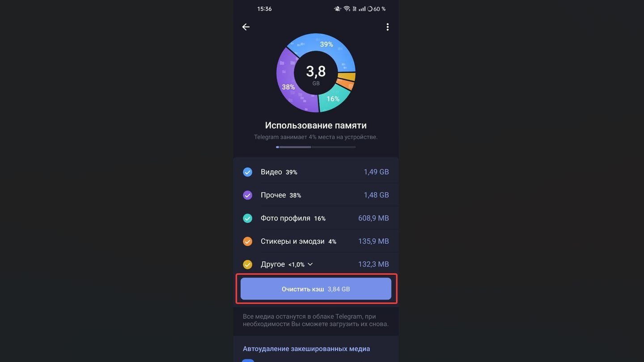Tap the Видео label in list
644x362 pixels.
(x=271, y=172)
